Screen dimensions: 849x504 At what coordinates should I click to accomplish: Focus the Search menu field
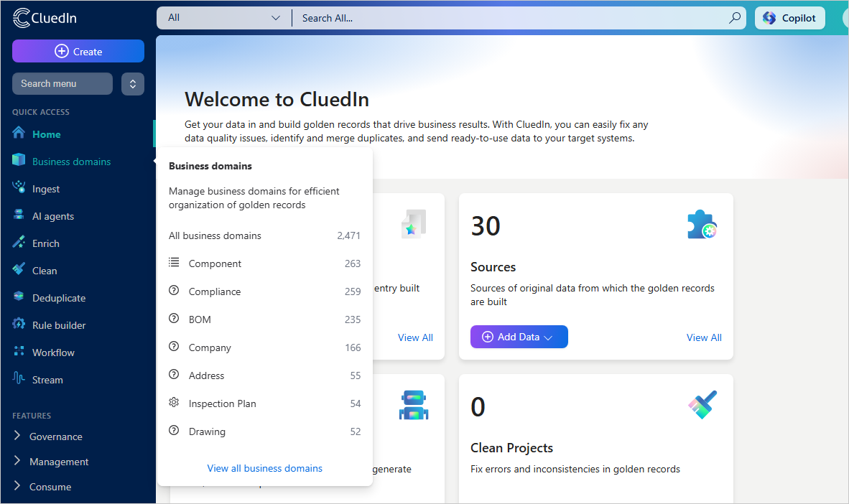[62, 84]
